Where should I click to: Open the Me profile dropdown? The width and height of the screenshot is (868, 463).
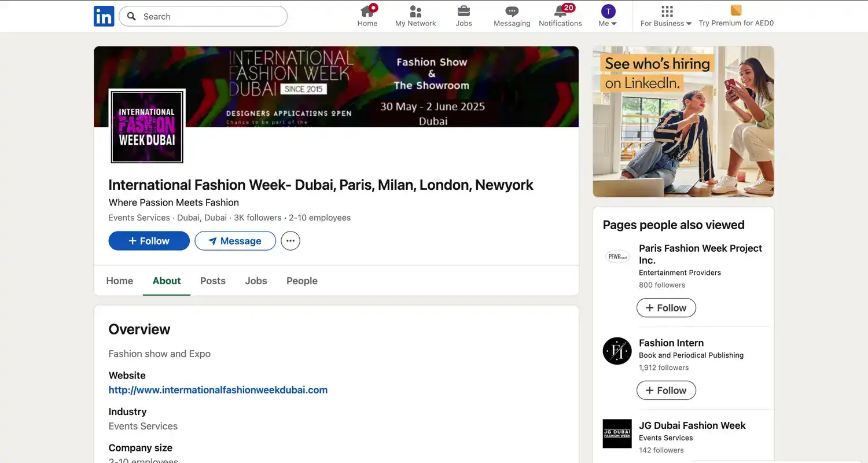coord(607,16)
